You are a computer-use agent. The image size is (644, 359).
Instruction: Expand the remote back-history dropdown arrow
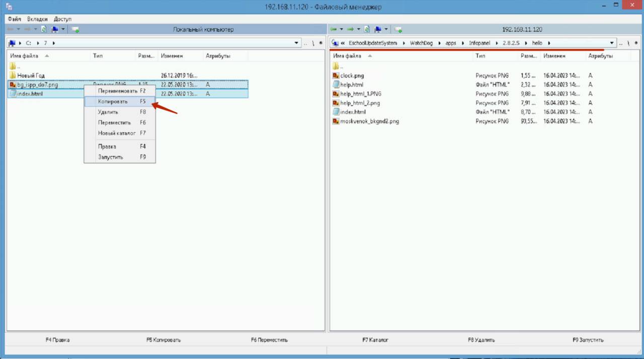click(x=341, y=30)
